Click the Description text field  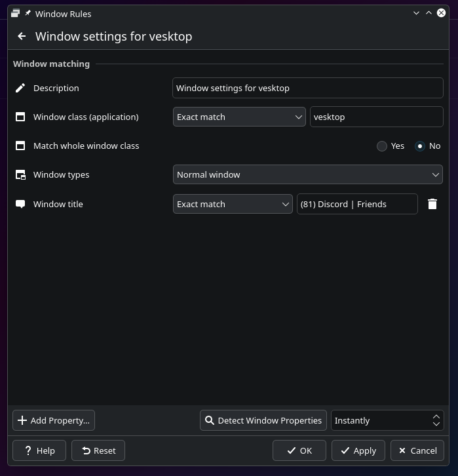(308, 88)
